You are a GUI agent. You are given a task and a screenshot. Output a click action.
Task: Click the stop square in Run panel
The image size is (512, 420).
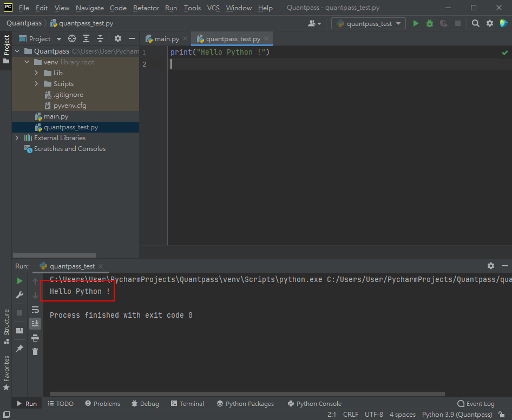(19, 313)
